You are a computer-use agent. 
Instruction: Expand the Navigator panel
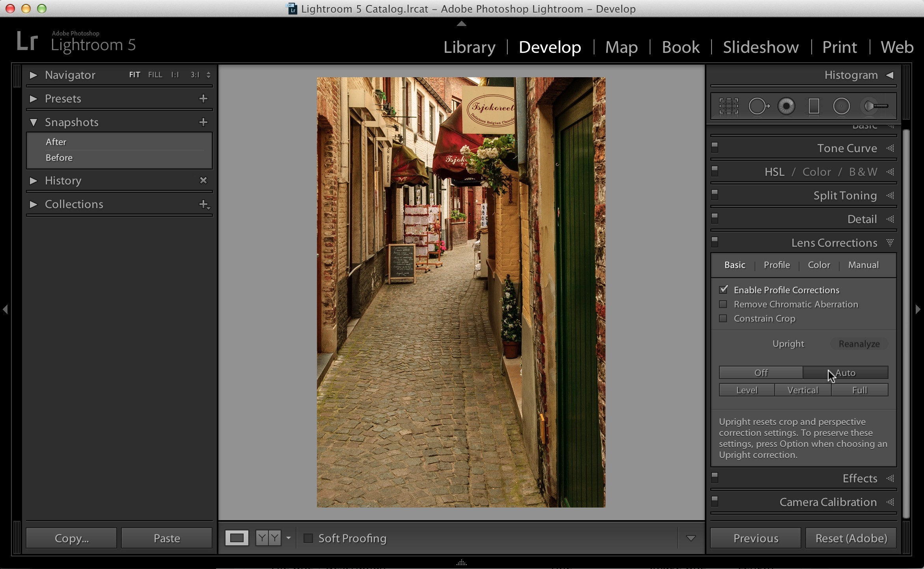tap(33, 75)
